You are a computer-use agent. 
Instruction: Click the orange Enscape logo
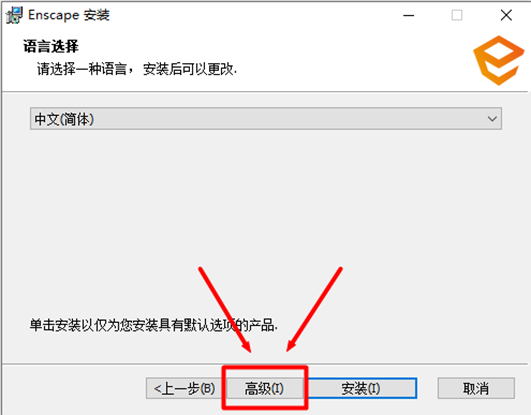(x=498, y=60)
